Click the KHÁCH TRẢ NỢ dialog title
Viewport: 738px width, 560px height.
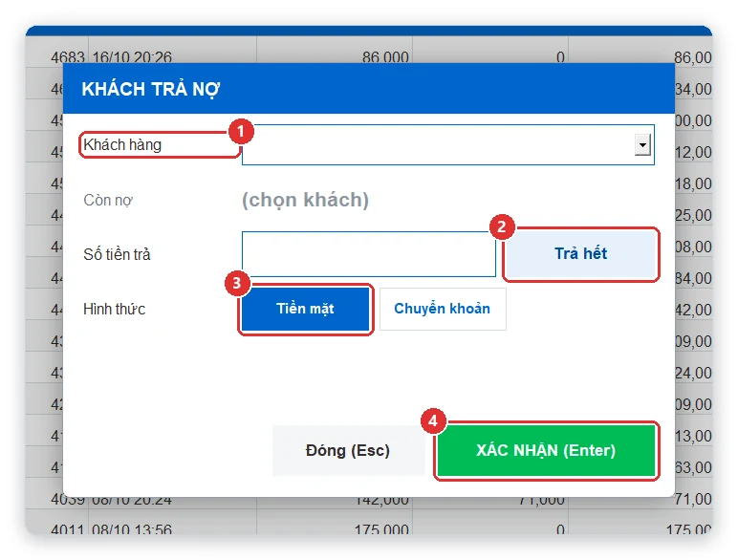tap(151, 90)
